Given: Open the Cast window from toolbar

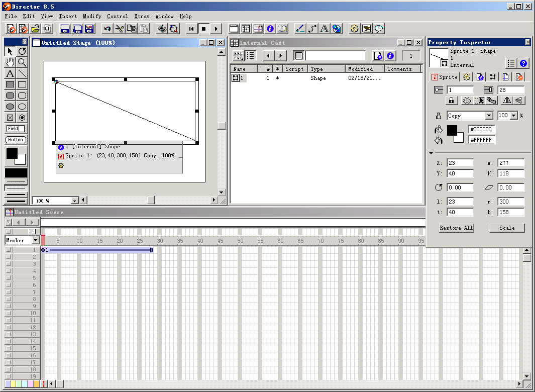Looking at the screenshot, I should pyautogui.click(x=246, y=29).
